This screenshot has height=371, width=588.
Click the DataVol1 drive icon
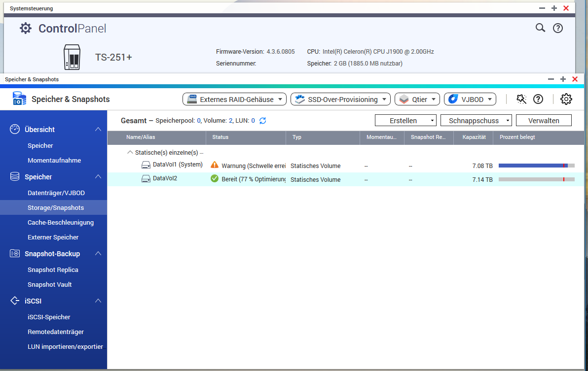[146, 165]
